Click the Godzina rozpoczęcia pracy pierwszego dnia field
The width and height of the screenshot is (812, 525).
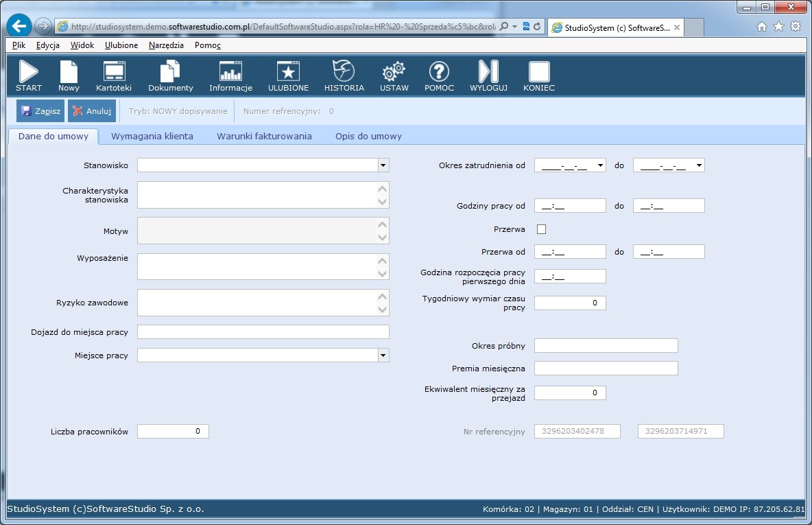(x=570, y=277)
